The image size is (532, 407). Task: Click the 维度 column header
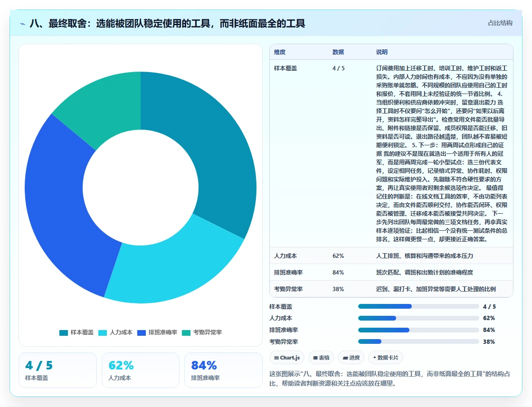click(280, 52)
